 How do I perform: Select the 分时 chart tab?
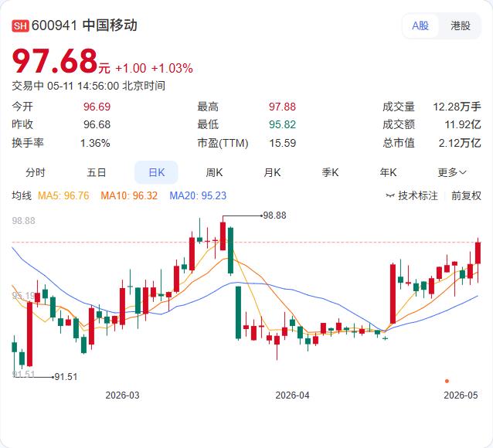(x=36, y=172)
